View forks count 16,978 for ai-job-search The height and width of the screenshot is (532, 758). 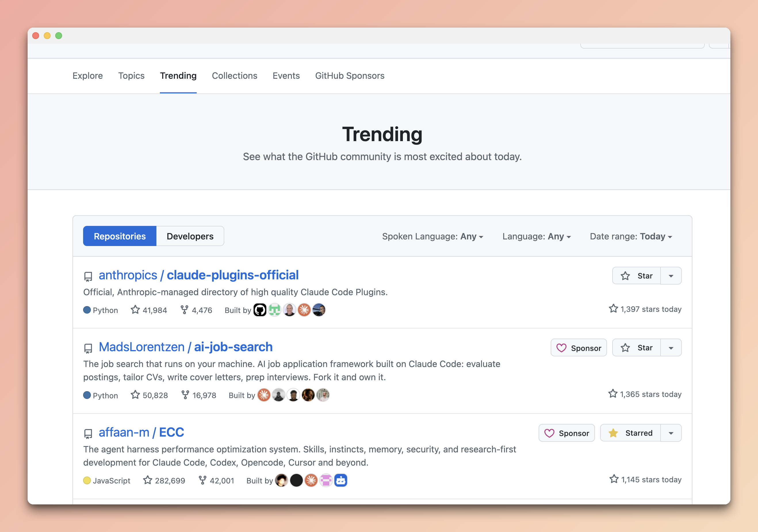pos(199,395)
